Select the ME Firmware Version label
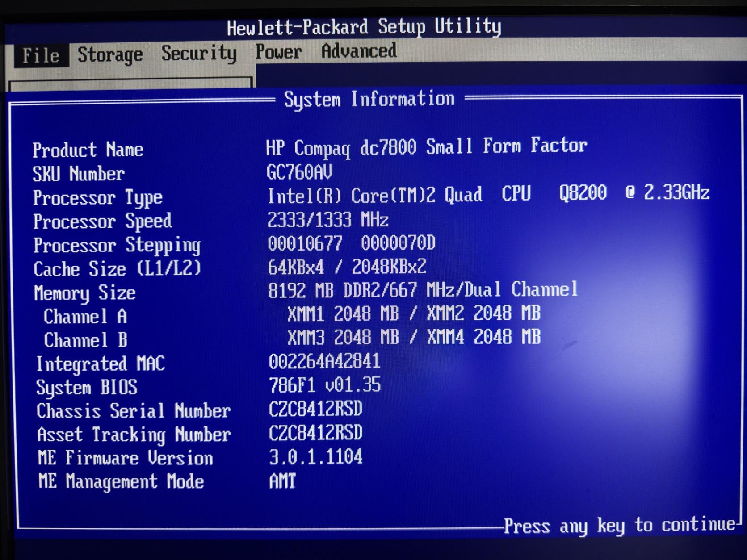Image resolution: width=747 pixels, height=560 pixels. click(126, 458)
